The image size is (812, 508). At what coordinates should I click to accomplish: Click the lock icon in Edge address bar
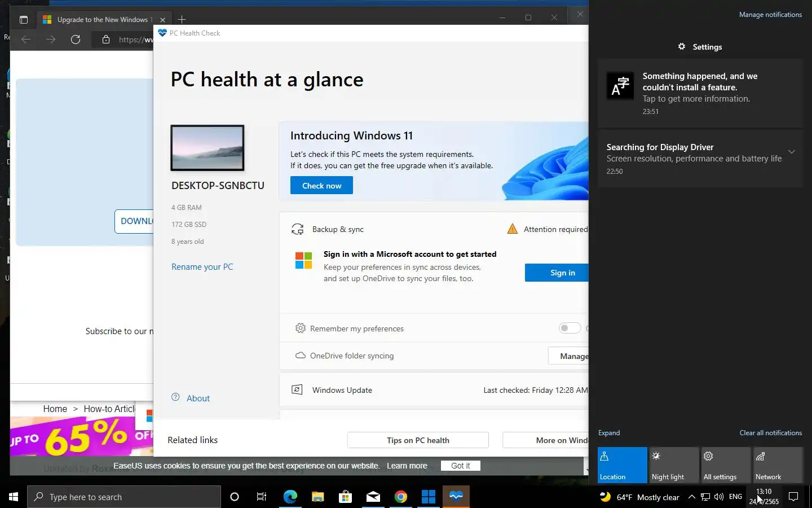point(105,40)
